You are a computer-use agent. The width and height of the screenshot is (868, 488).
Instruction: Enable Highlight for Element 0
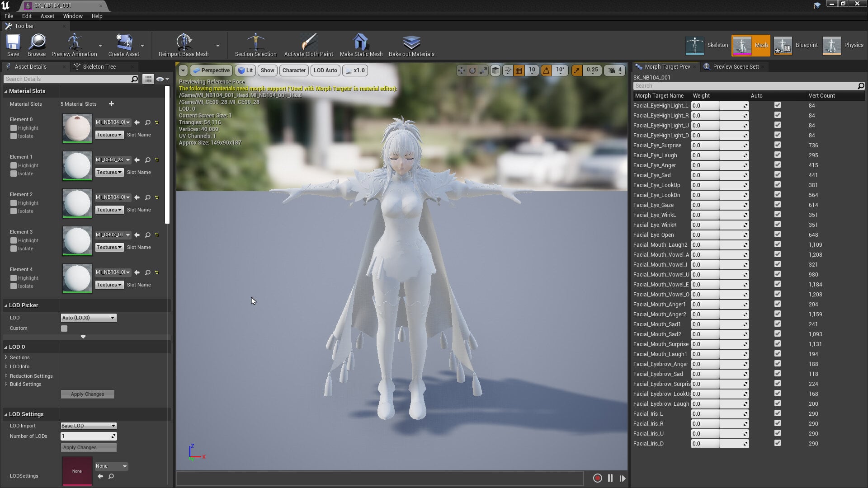click(x=14, y=128)
